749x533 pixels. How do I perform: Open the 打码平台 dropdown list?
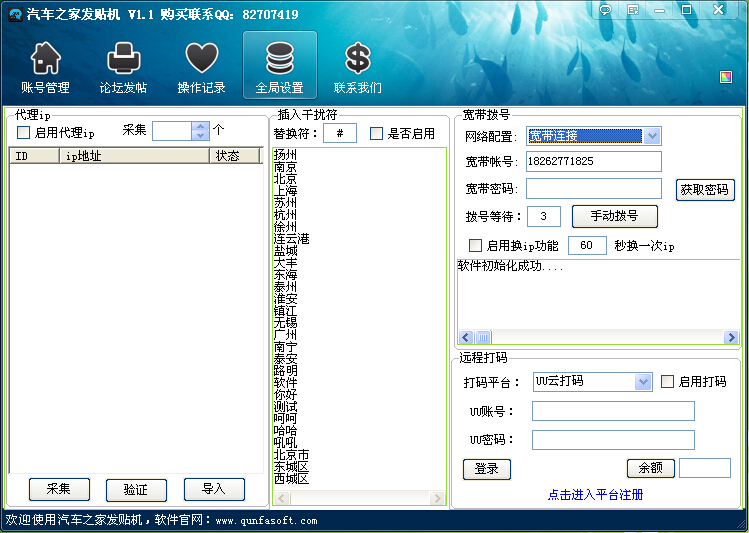pyautogui.click(x=643, y=382)
